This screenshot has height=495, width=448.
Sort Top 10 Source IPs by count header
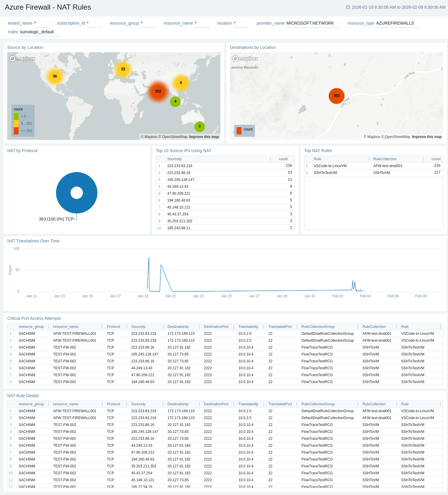tap(283, 159)
